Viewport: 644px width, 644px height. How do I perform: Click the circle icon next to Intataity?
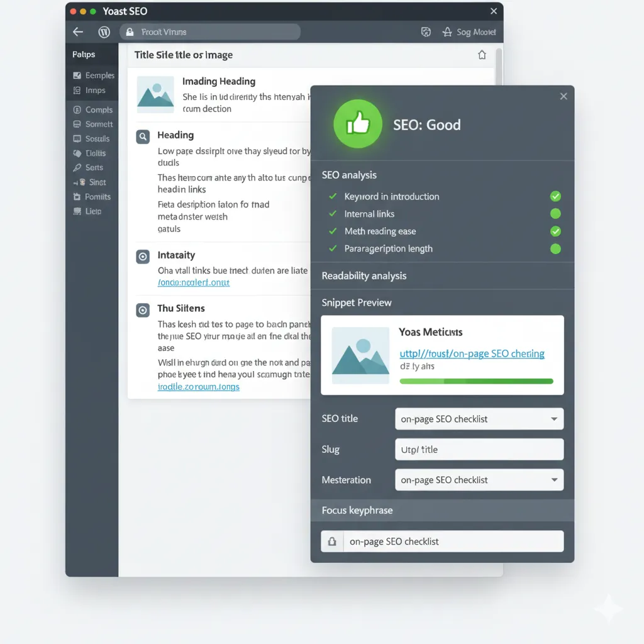click(143, 256)
